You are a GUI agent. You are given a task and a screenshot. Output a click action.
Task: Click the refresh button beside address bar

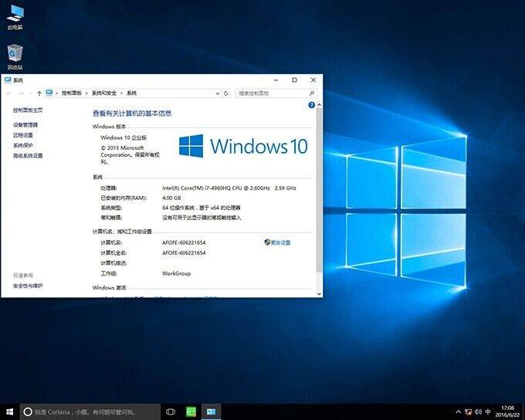pos(225,93)
